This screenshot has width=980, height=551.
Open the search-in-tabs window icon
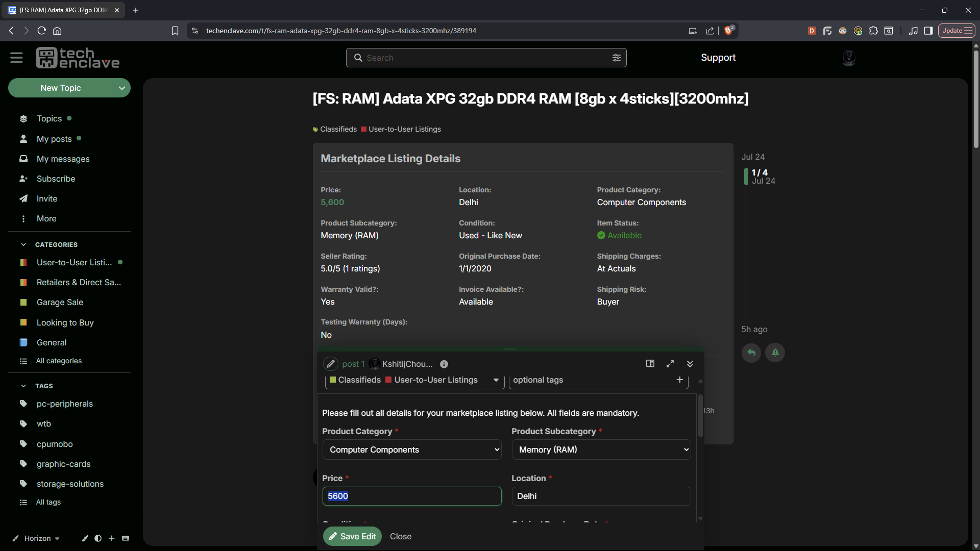(x=889, y=31)
